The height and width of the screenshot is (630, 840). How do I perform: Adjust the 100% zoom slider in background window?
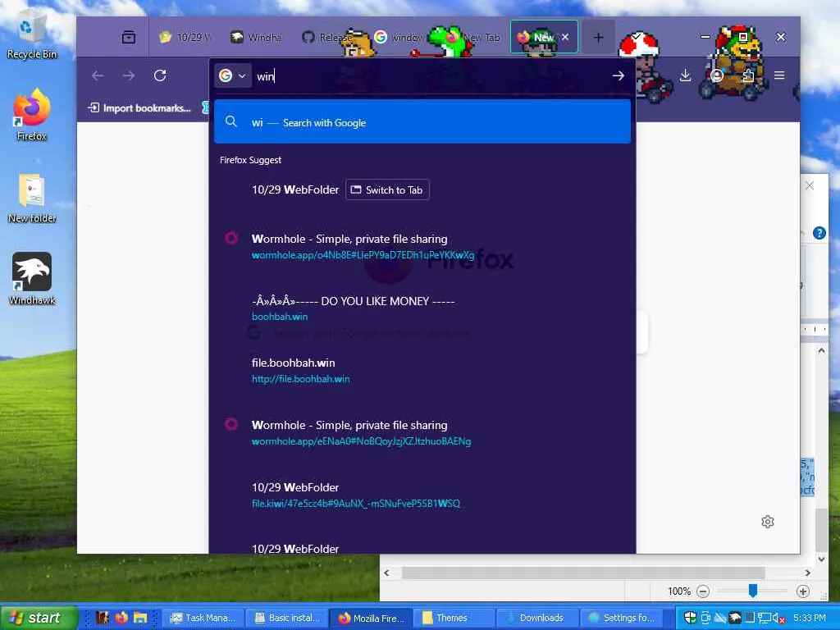(753, 591)
